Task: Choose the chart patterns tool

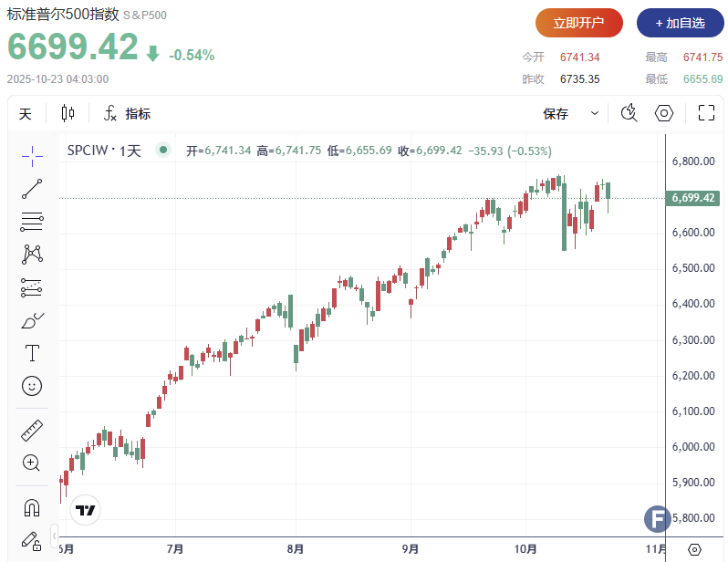Action: 32,254
